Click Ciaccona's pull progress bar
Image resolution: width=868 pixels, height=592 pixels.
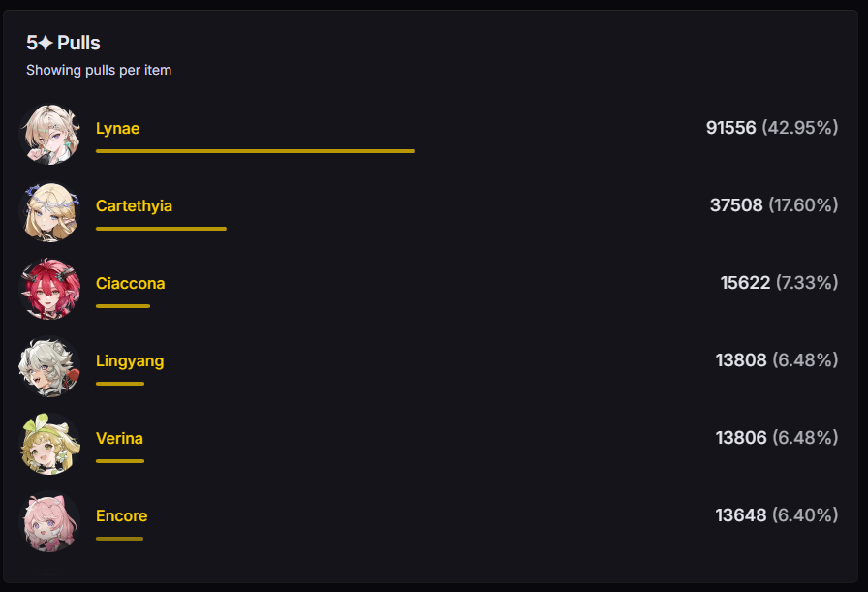click(123, 306)
